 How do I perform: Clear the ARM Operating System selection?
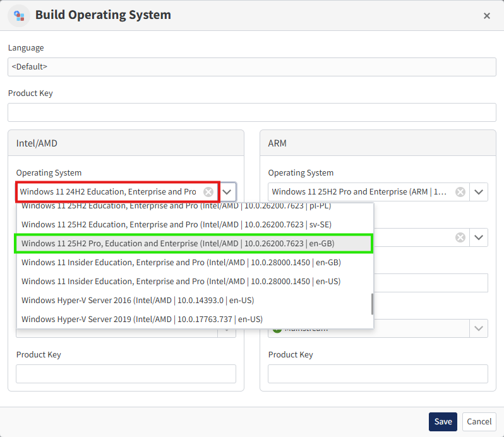point(460,192)
